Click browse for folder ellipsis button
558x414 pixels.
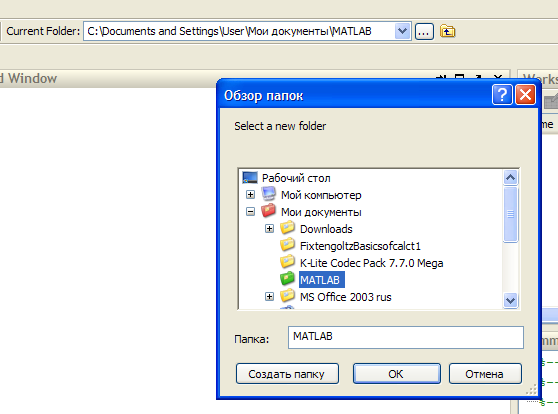pyautogui.click(x=424, y=32)
